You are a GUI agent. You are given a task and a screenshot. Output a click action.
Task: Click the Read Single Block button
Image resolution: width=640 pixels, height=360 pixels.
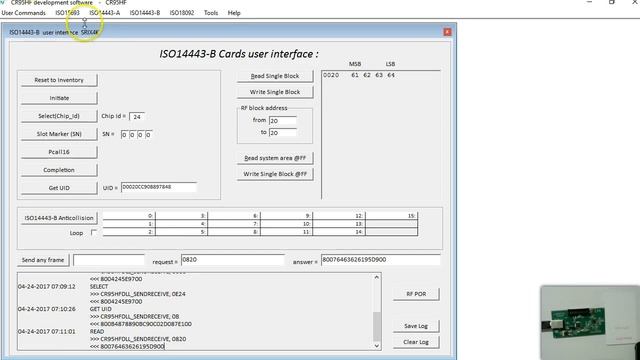click(x=275, y=76)
